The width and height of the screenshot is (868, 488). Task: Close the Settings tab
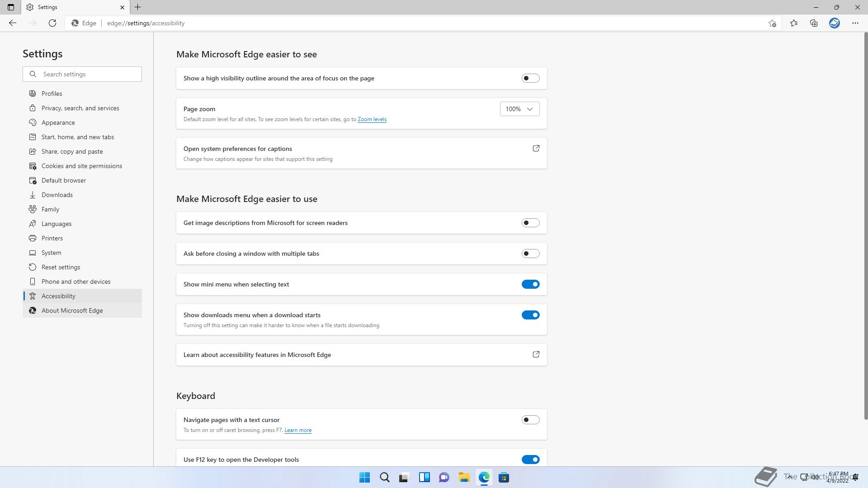pos(122,7)
